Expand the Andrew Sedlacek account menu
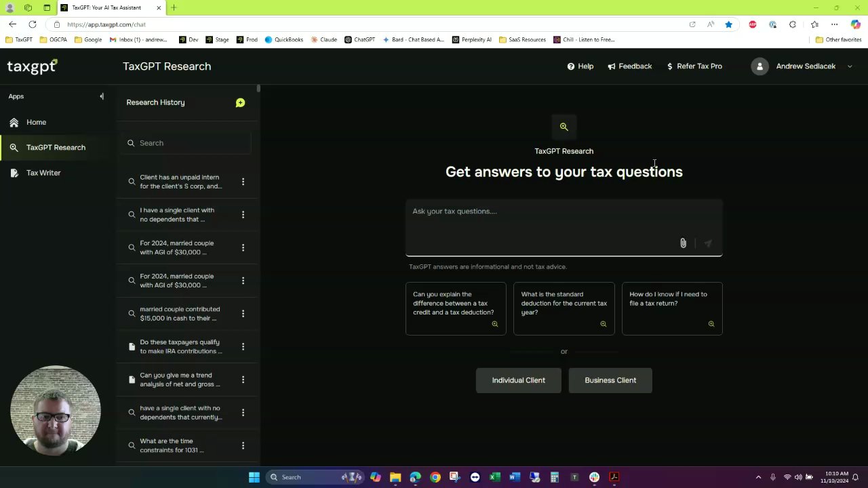Screen dimensions: 868x488 tap(849, 66)
